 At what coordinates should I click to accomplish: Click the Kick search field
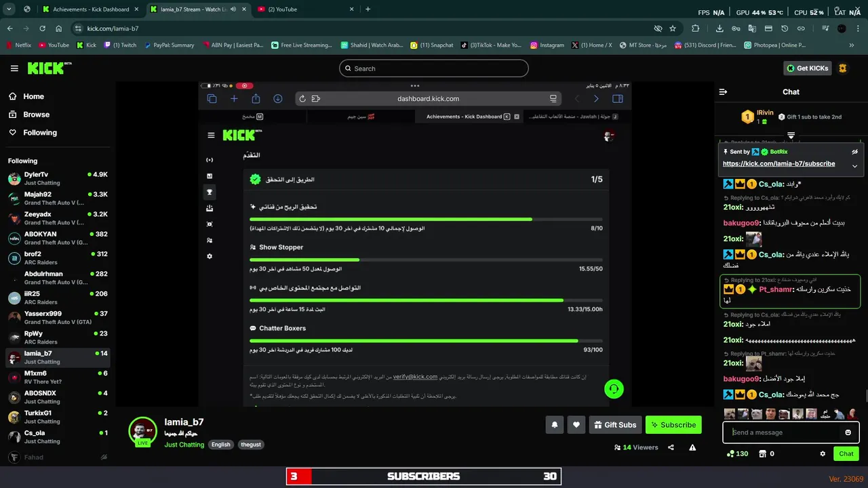click(434, 68)
